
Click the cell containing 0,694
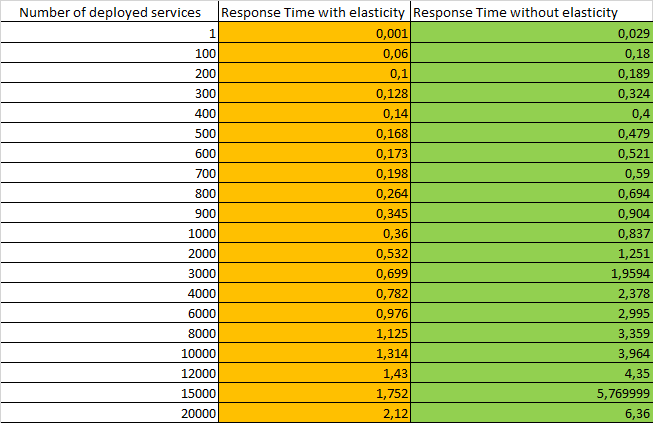coord(532,192)
